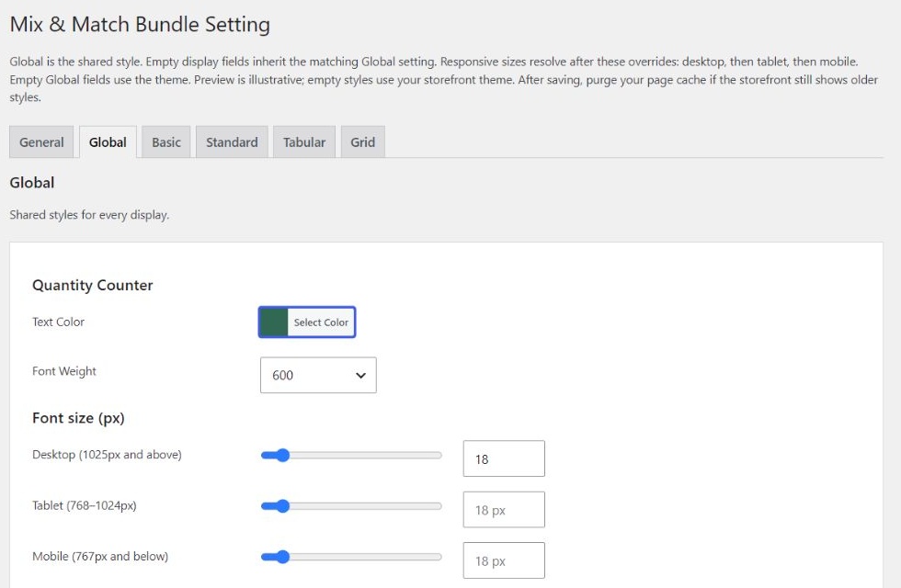Click the Text Color label
The height and width of the screenshot is (588, 901).
[x=58, y=322]
